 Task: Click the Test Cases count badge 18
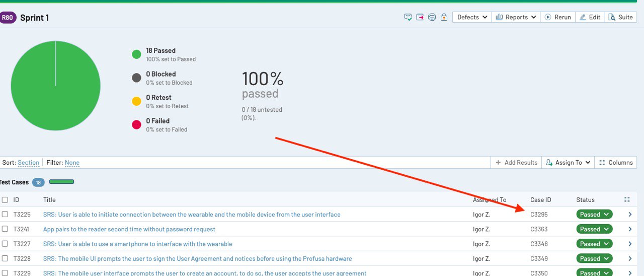click(38, 182)
